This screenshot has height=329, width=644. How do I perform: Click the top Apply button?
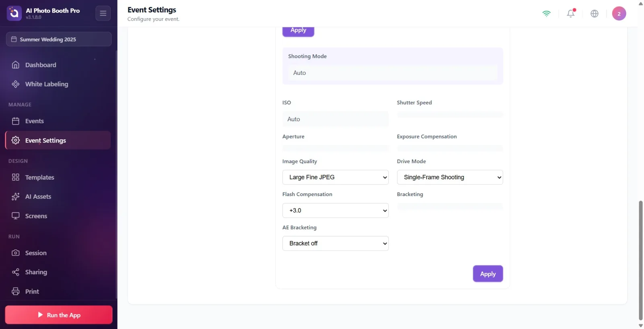tap(298, 31)
